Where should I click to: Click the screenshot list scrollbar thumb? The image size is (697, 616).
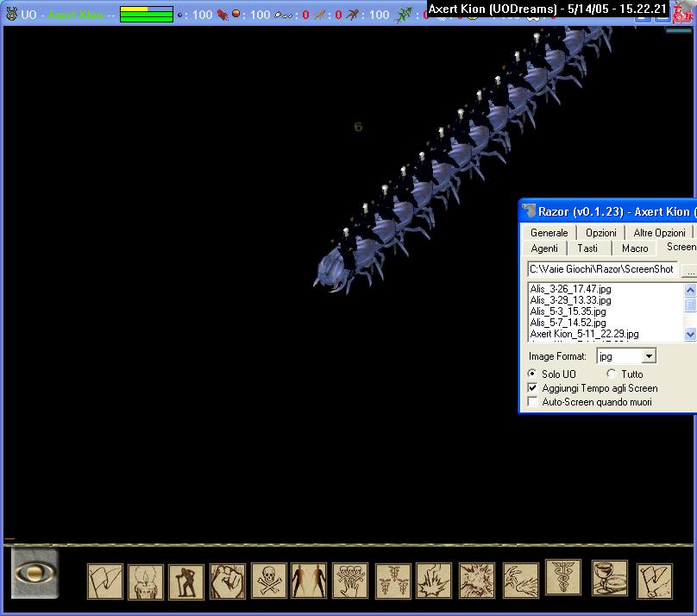pyautogui.click(x=690, y=305)
